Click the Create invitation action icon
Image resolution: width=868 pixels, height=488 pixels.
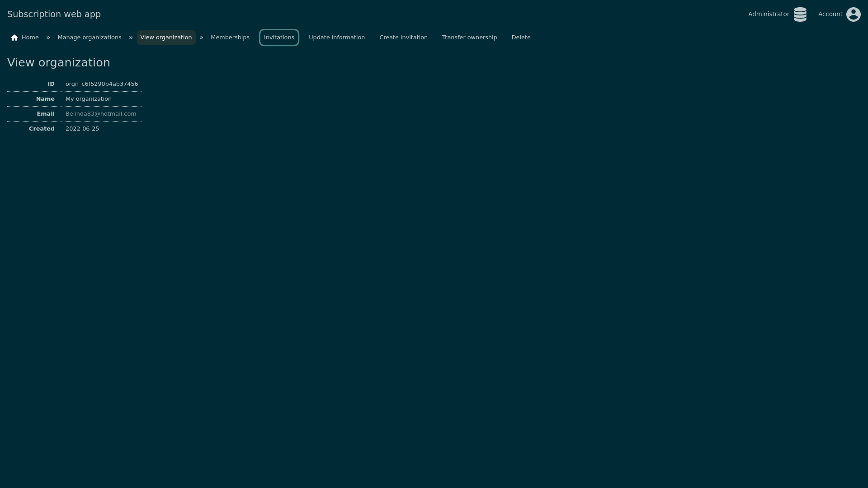[x=403, y=37]
